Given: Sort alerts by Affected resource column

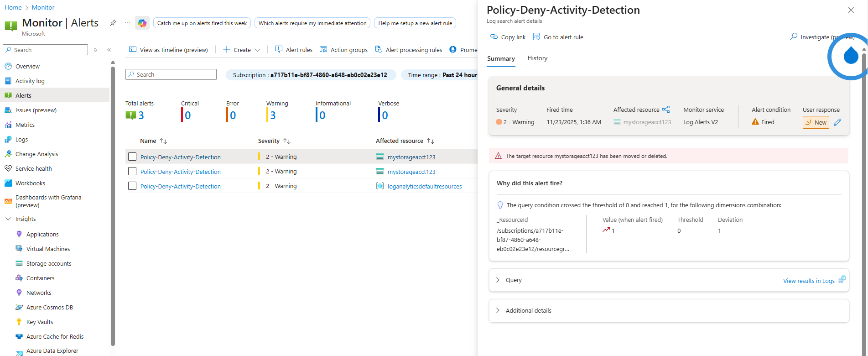Looking at the screenshot, I should (405, 141).
